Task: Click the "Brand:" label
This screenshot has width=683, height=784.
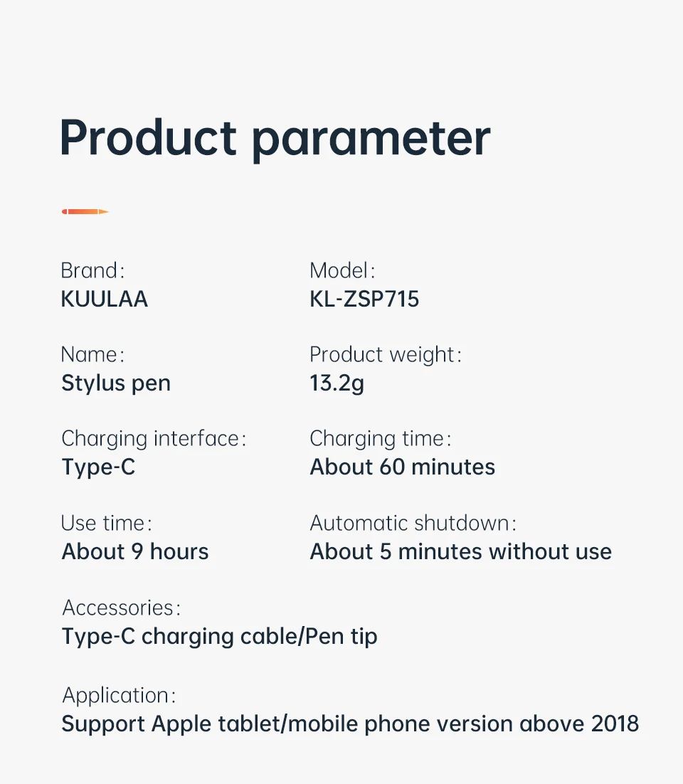Action: click(92, 270)
